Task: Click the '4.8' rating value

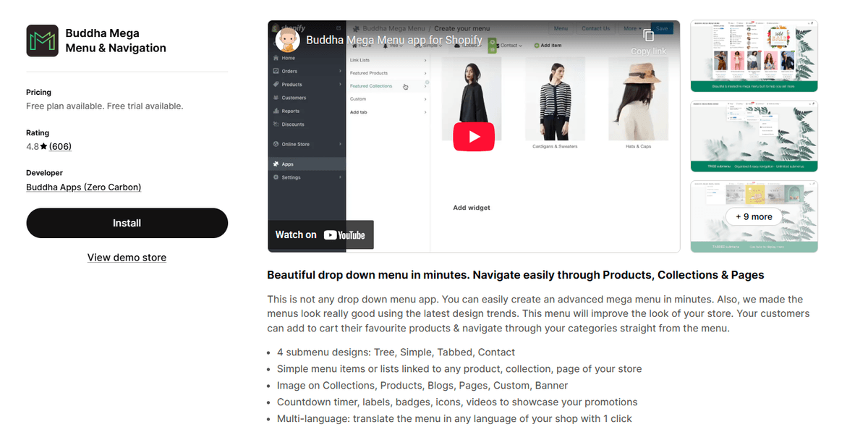Action: pyautogui.click(x=33, y=147)
